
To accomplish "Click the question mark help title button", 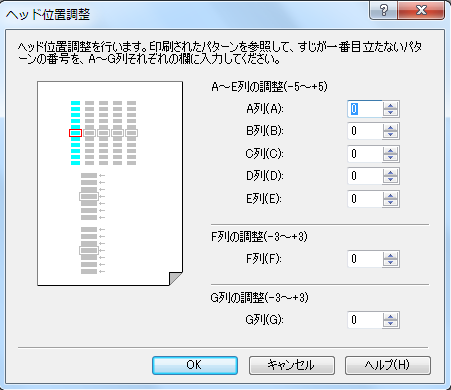I will pyautogui.click(x=383, y=10).
